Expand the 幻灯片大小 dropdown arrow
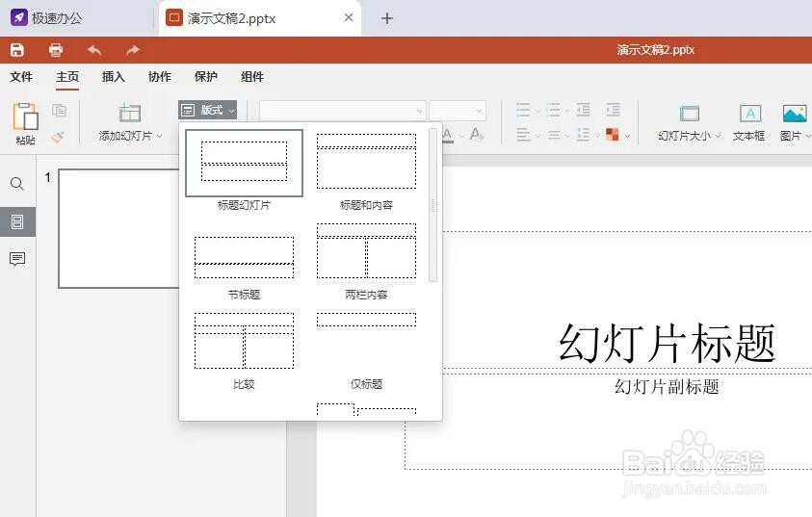Image resolution: width=812 pixels, height=517 pixels. (x=719, y=136)
